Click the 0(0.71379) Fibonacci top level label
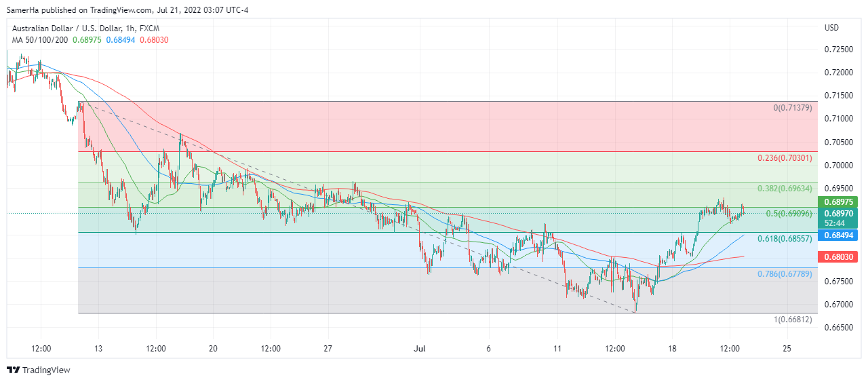 [x=792, y=109]
